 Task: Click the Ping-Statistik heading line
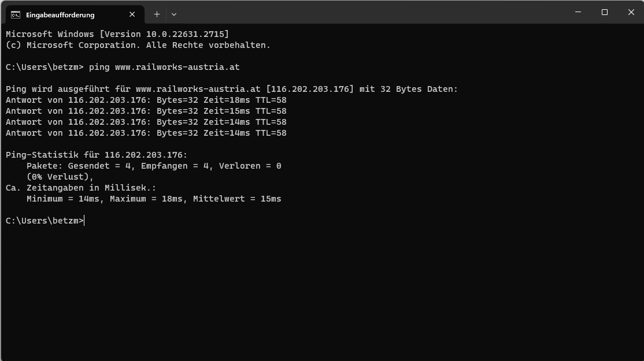click(97, 155)
